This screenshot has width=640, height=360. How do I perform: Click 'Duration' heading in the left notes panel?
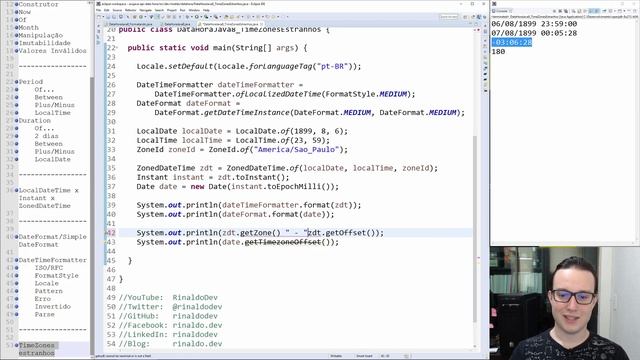[x=35, y=120]
